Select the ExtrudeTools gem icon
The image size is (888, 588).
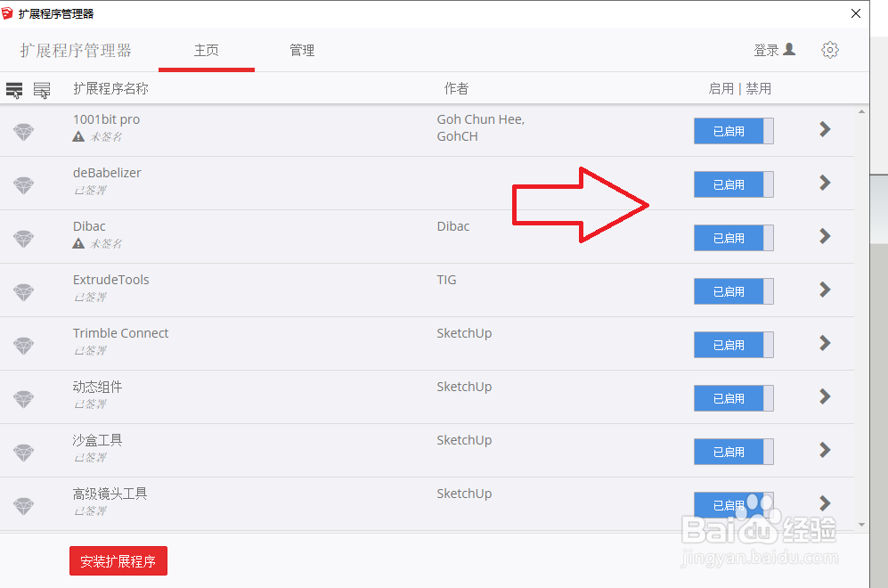(24, 292)
